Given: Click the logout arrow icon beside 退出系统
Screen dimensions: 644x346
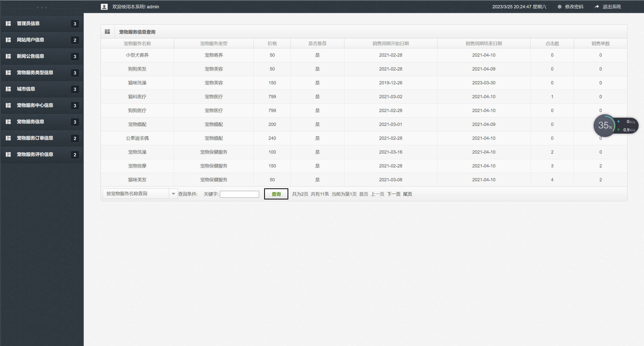Looking at the screenshot, I should (x=597, y=7).
